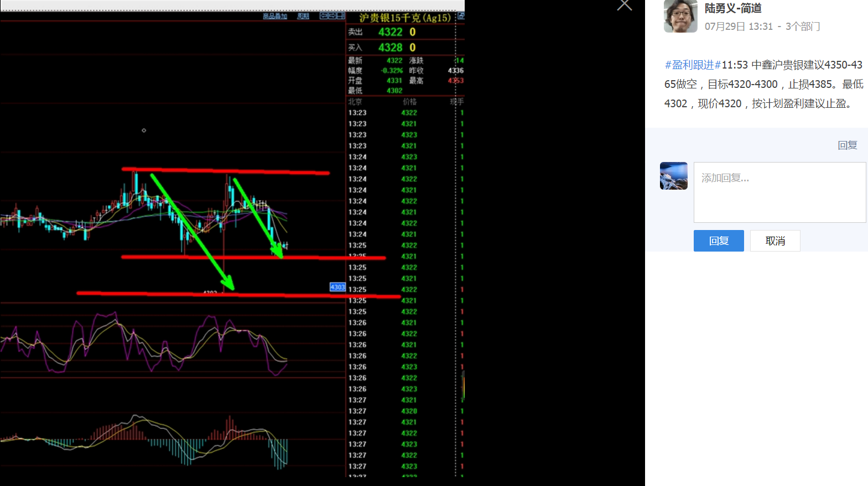Screen dimensions: 868x486
Task: Toggle the side panel icon in the chart toolbar
Action: pyautogui.click(x=341, y=16)
